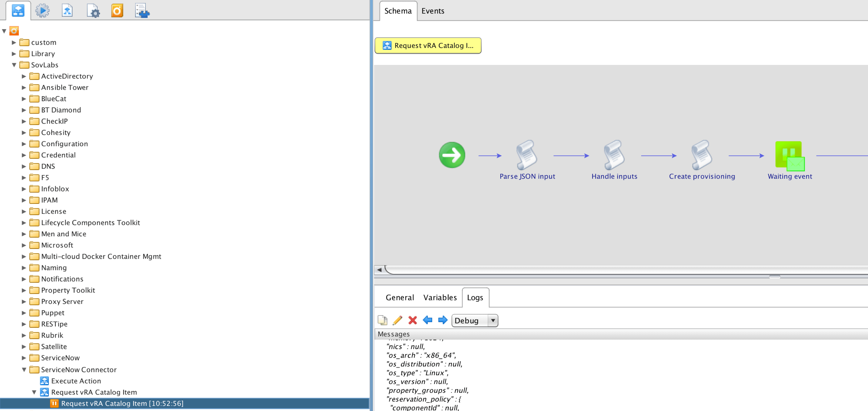The width and height of the screenshot is (868, 411).
Task: Collapse the SovLabs folder
Action: [14, 65]
